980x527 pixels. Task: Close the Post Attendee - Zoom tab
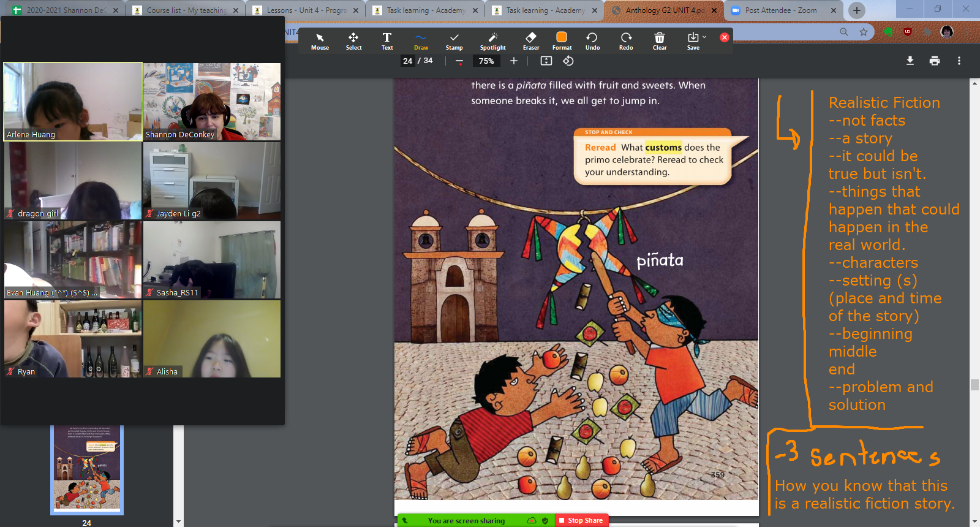834,10
